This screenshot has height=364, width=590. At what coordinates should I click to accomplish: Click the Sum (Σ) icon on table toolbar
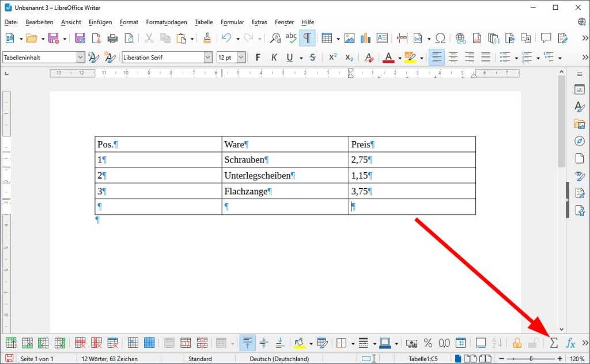(554, 342)
